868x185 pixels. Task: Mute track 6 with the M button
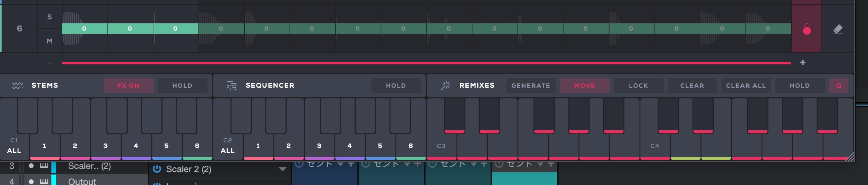click(49, 41)
